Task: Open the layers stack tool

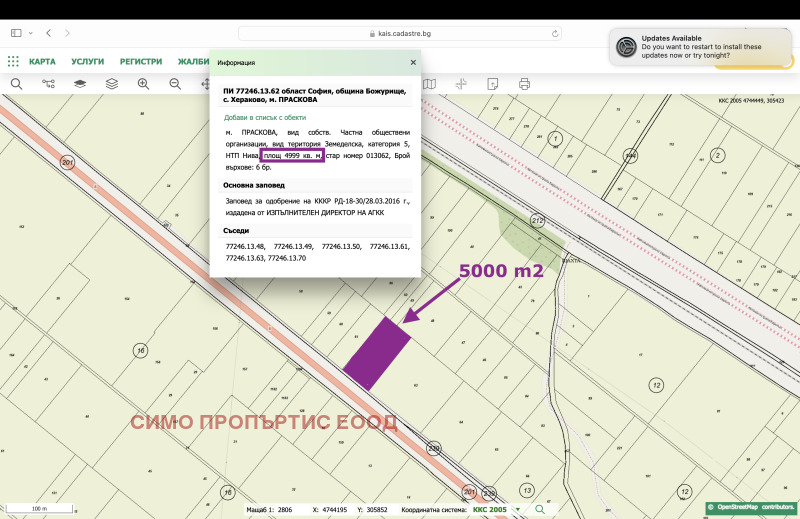Action: [111, 84]
